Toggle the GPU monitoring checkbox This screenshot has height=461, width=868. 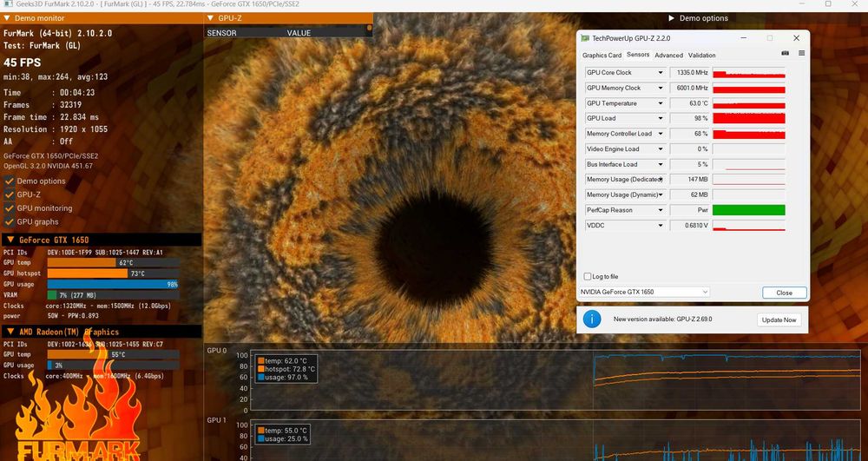pyautogui.click(x=10, y=208)
